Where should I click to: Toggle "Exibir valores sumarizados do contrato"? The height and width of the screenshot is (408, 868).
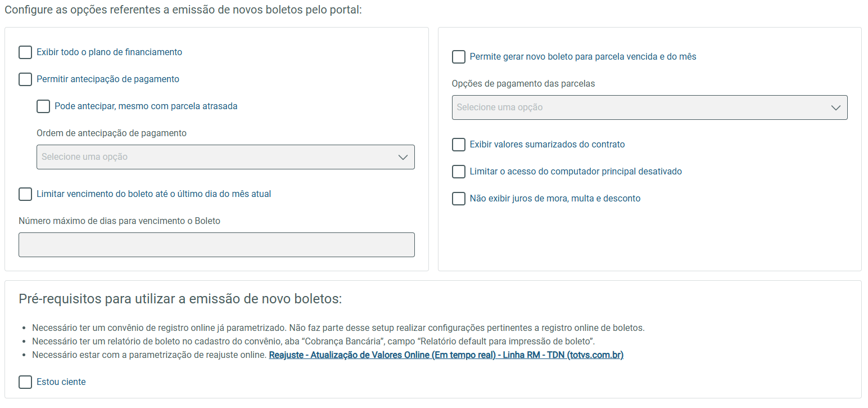(x=459, y=145)
